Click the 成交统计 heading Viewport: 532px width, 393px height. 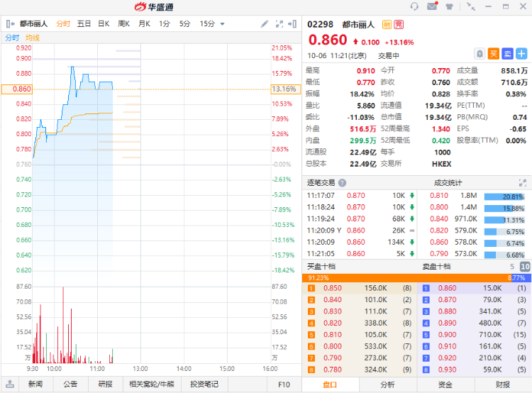[448, 183]
